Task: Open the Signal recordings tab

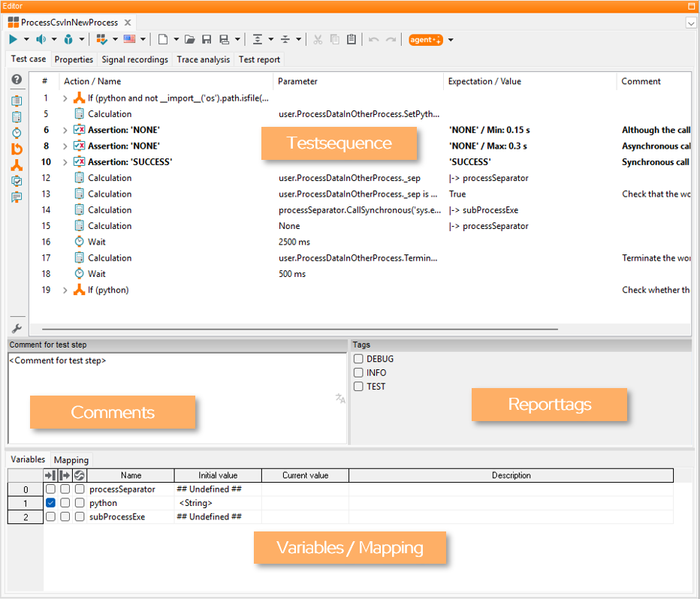Action: pyautogui.click(x=135, y=59)
